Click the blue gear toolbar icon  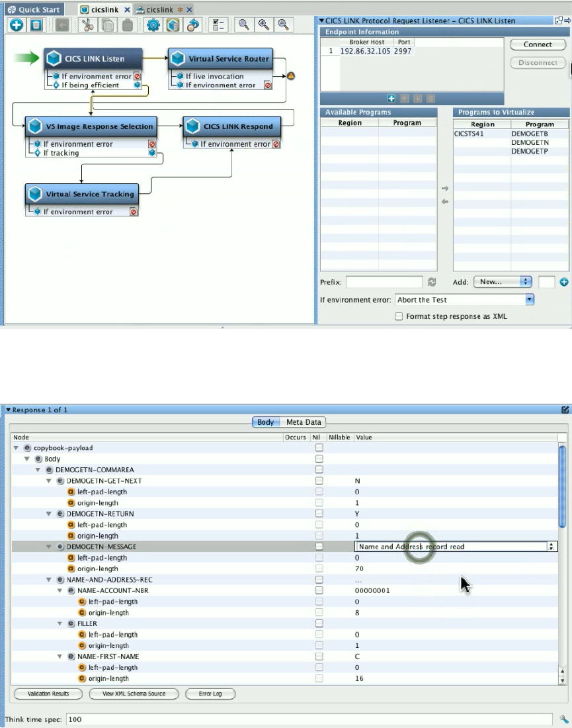tap(153, 24)
